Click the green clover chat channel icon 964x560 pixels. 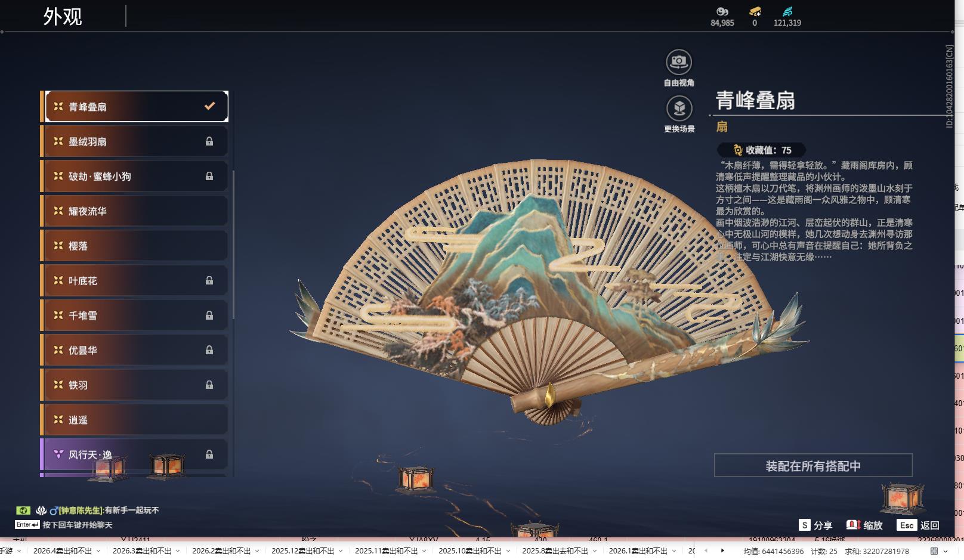23,511
